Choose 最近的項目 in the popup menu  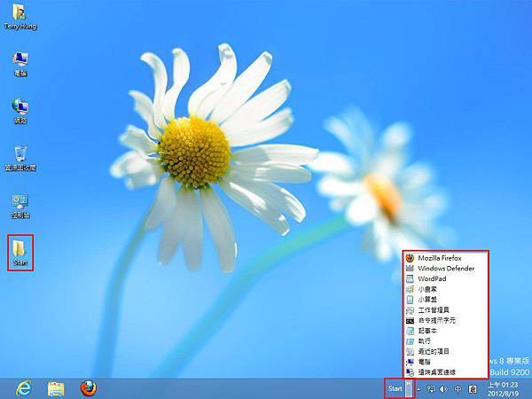pos(446,351)
